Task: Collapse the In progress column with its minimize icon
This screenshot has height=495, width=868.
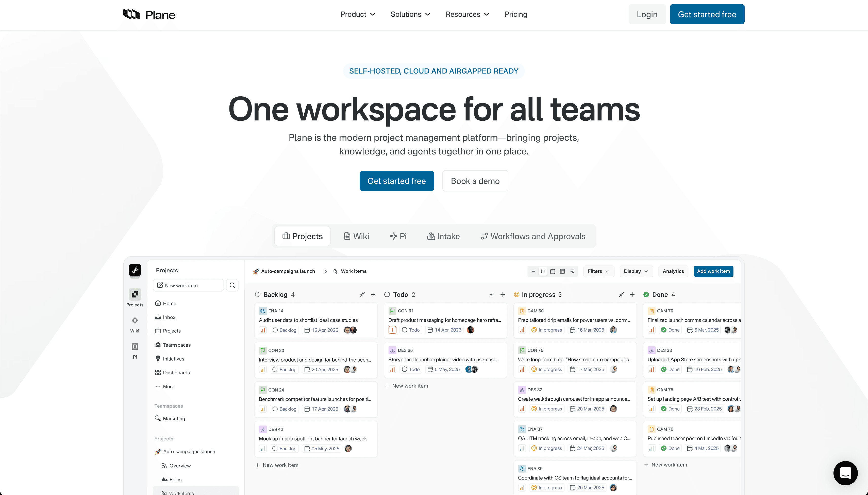Action: click(622, 294)
